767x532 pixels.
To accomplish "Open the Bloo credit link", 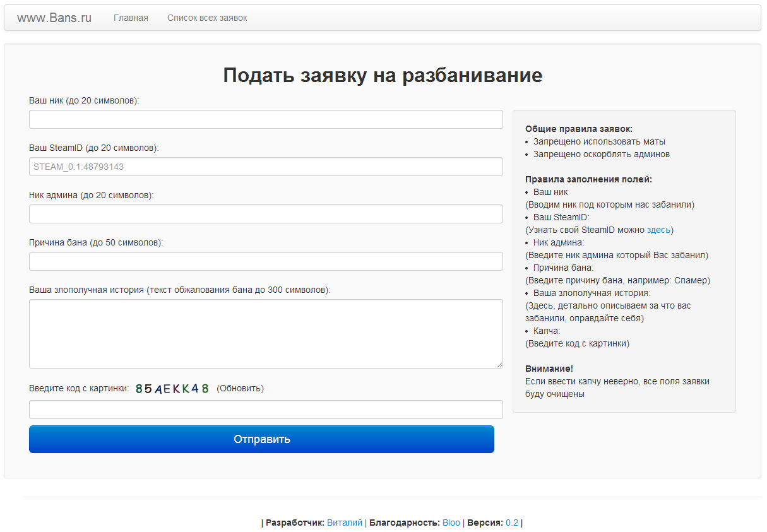I will 451,523.
